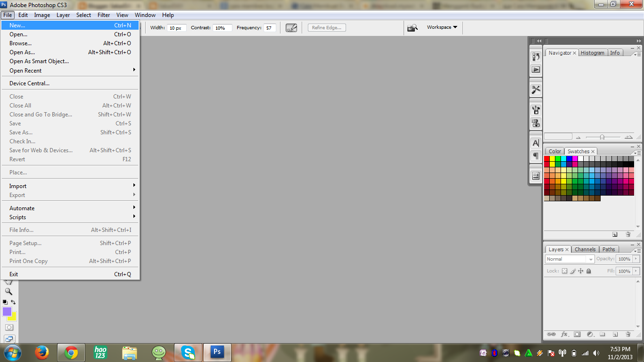Viewport: 644px width, 362px height.
Task: Open Skype from the taskbar
Action: pos(188,352)
